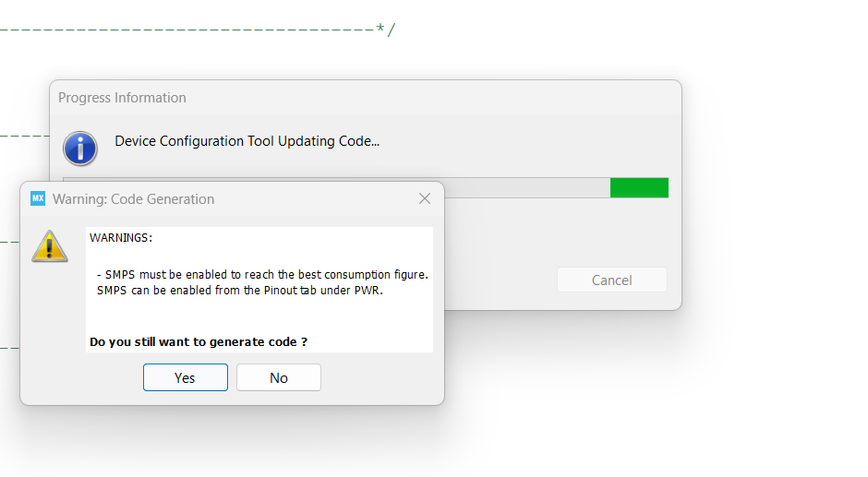Screen dimensions: 868x477
Task: Click the dashed line left of the bold question
Action: [9, 348]
